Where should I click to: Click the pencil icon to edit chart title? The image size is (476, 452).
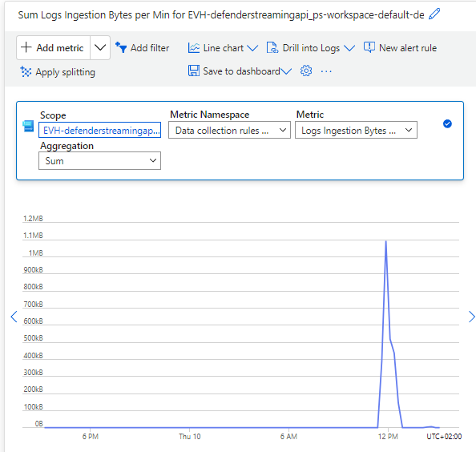434,14
